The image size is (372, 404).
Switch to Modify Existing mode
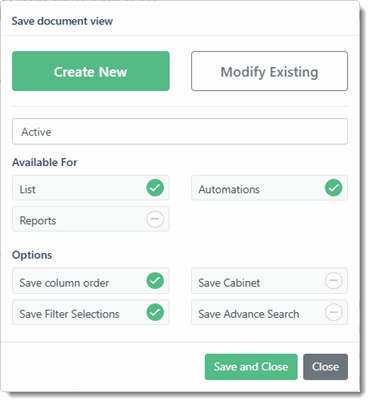pyautogui.click(x=269, y=71)
